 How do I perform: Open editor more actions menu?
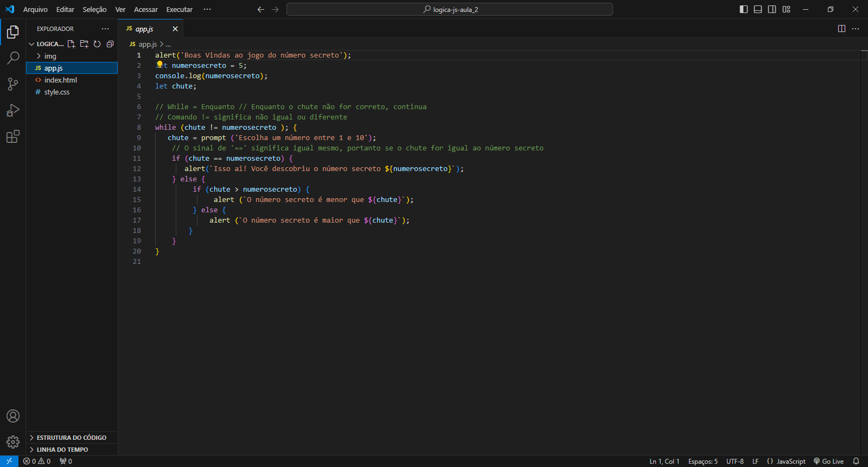pos(856,29)
